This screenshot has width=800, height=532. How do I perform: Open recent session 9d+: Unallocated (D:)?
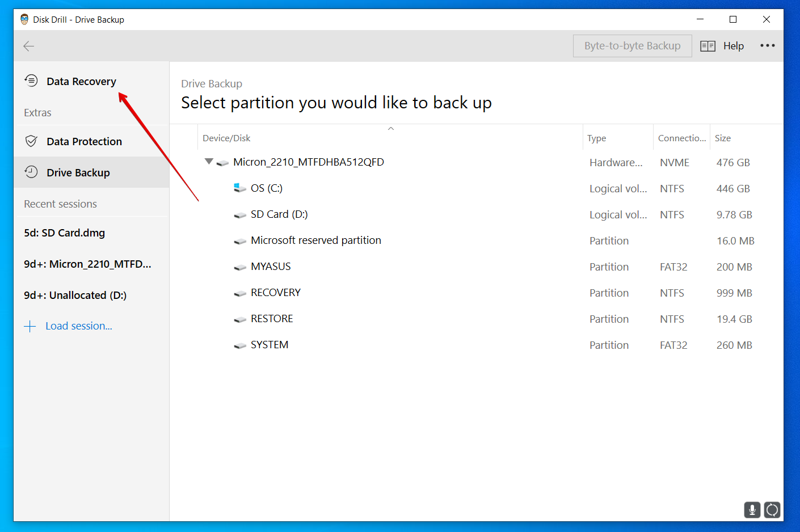tap(75, 295)
